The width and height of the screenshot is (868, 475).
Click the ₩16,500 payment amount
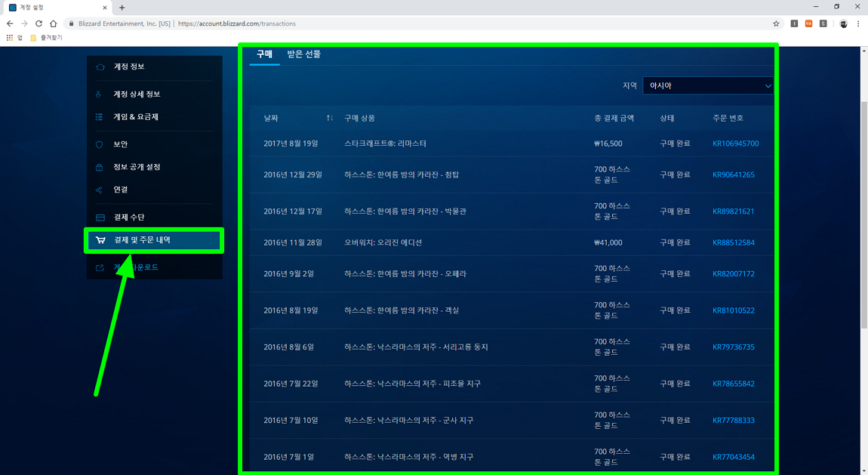tap(608, 143)
